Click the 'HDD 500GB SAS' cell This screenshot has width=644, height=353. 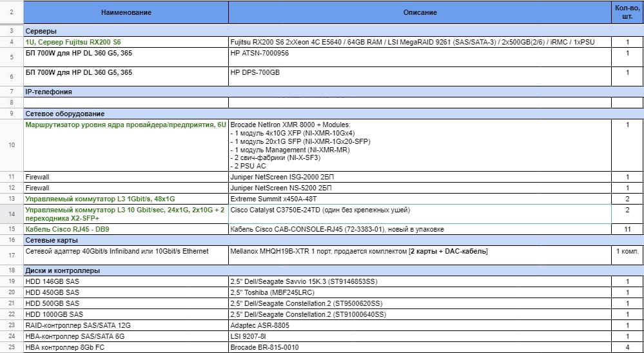tap(126, 304)
